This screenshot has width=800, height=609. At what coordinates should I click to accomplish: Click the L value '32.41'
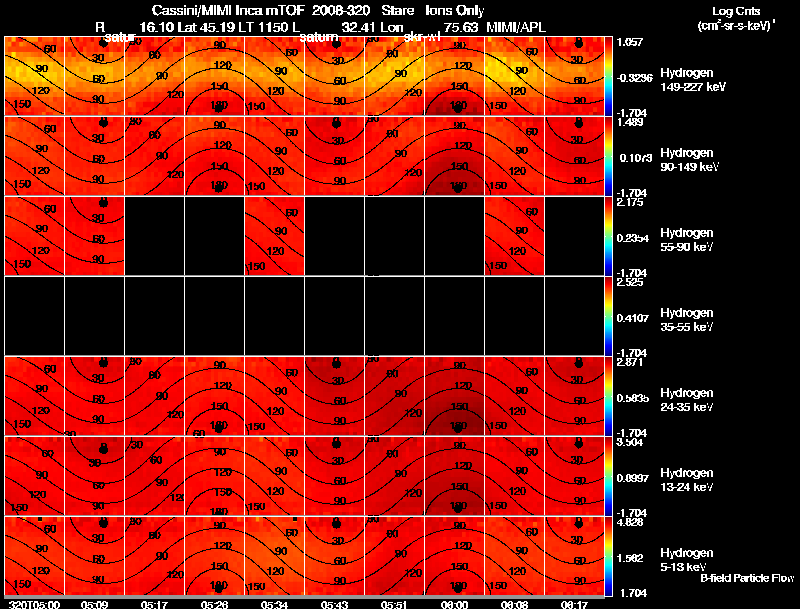(359, 27)
